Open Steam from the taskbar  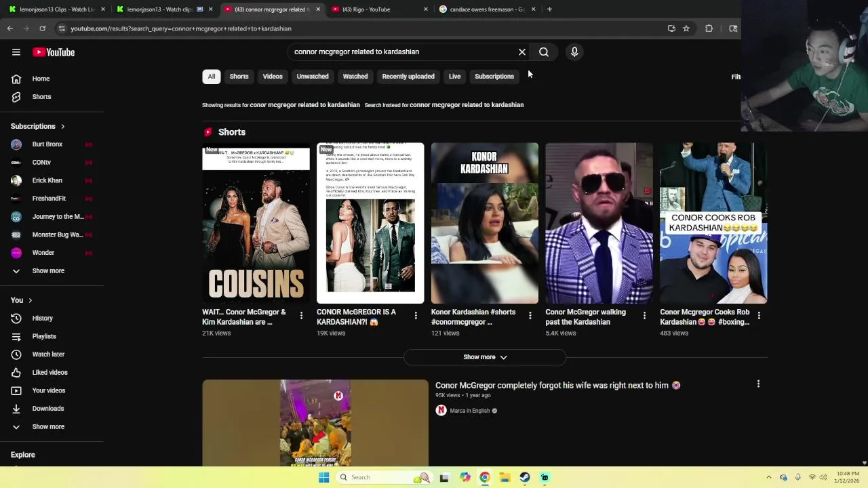(525, 477)
